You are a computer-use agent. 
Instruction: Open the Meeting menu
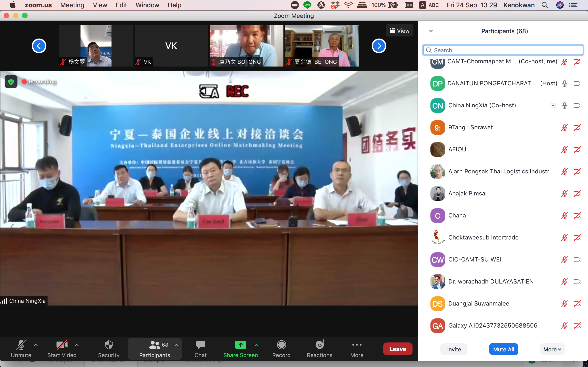coord(72,5)
